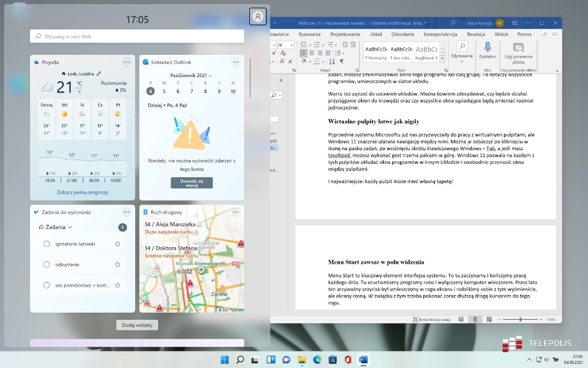The height and width of the screenshot is (368, 588).
Task: Check off the 'odkurzanie' task circle
Action: (x=46, y=264)
